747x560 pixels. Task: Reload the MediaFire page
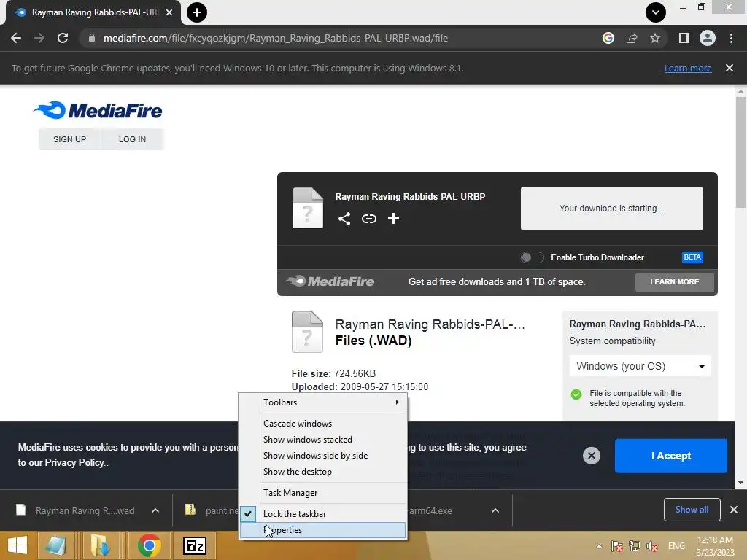[63, 38]
